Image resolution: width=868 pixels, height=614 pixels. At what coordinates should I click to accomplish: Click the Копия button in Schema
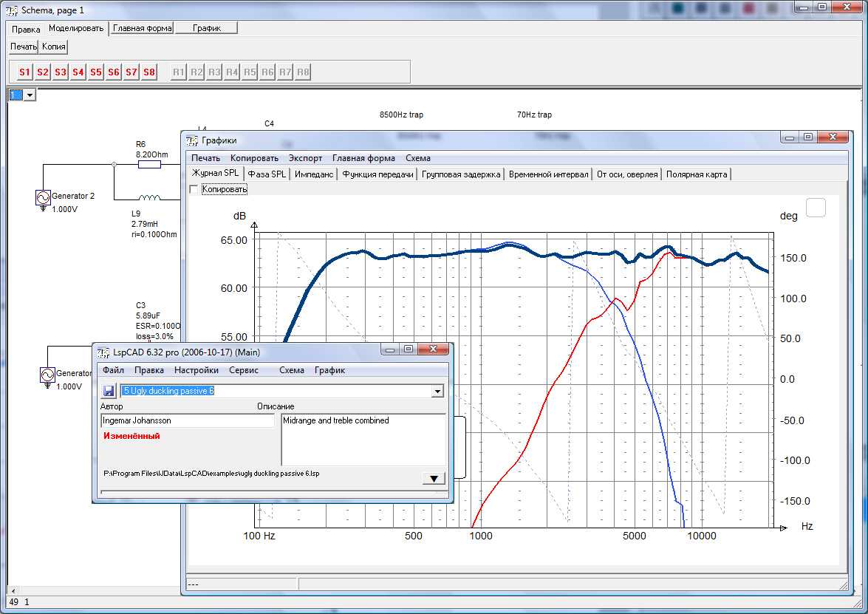click(54, 47)
